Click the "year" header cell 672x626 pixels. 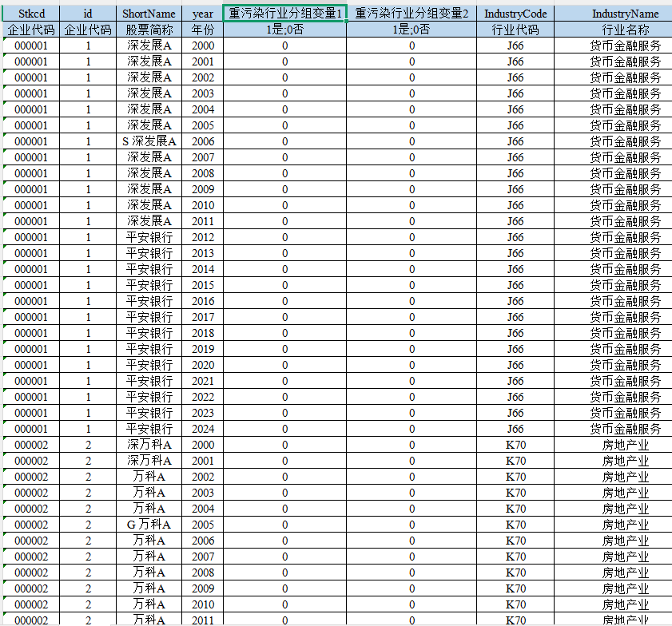pos(203,14)
